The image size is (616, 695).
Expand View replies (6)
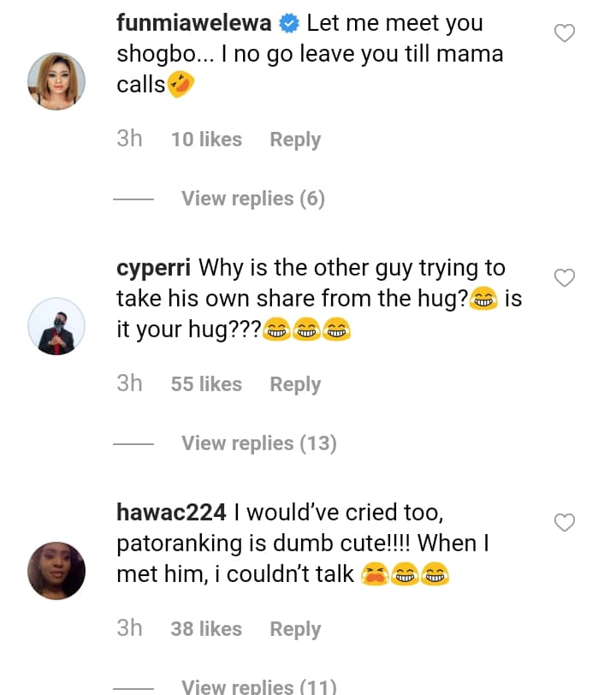252,199
